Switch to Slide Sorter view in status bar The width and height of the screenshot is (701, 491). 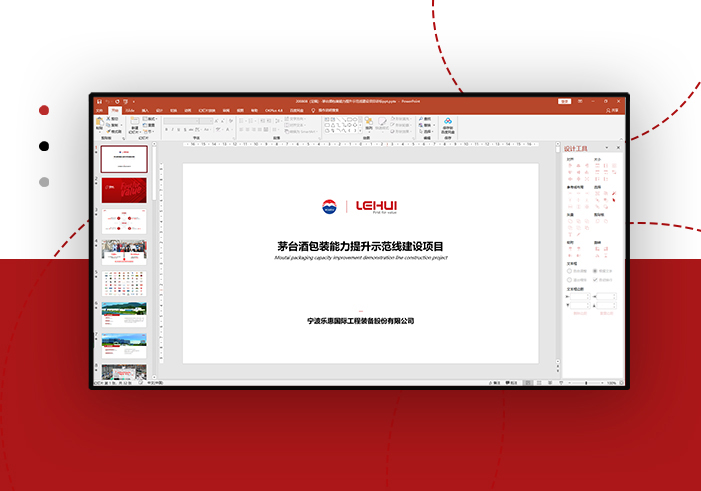coord(538,383)
